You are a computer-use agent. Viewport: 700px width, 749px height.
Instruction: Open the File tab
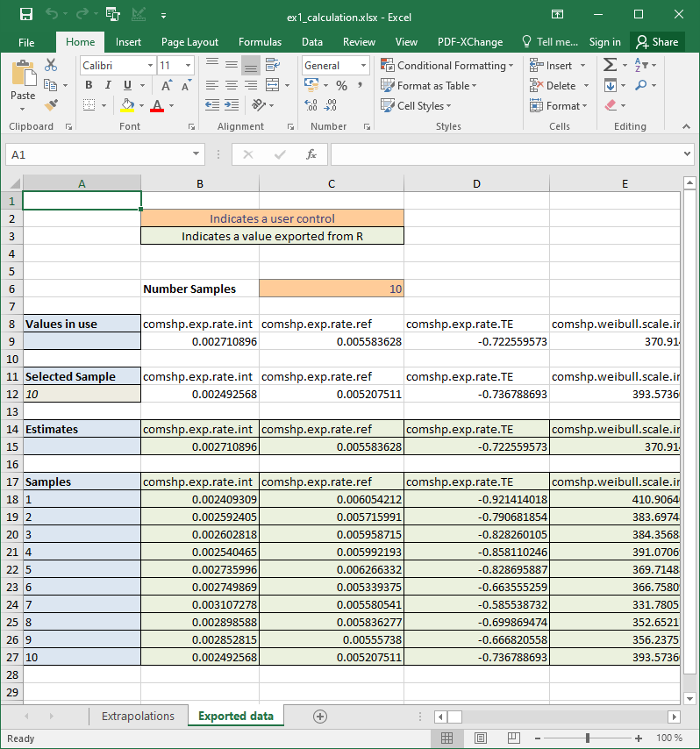pyautogui.click(x=26, y=42)
